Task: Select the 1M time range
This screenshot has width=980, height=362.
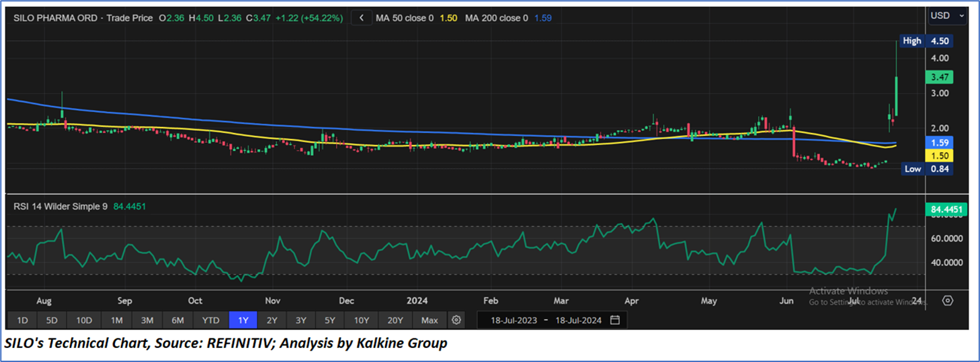Action: click(117, 320)
